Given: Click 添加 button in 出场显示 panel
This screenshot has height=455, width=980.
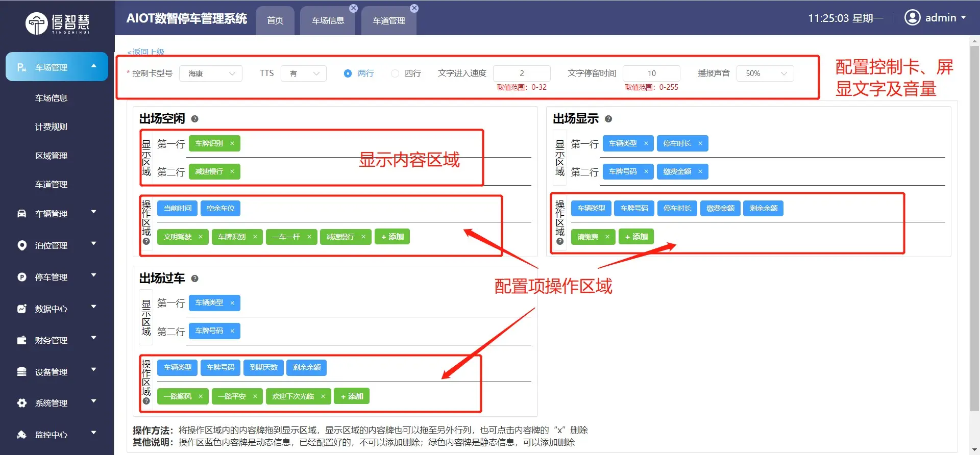Looking at the screenshot, I should coord(636,237).
